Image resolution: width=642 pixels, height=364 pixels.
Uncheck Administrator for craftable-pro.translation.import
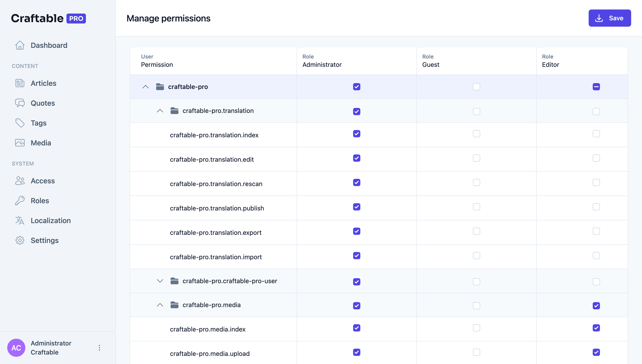(356, 256)
